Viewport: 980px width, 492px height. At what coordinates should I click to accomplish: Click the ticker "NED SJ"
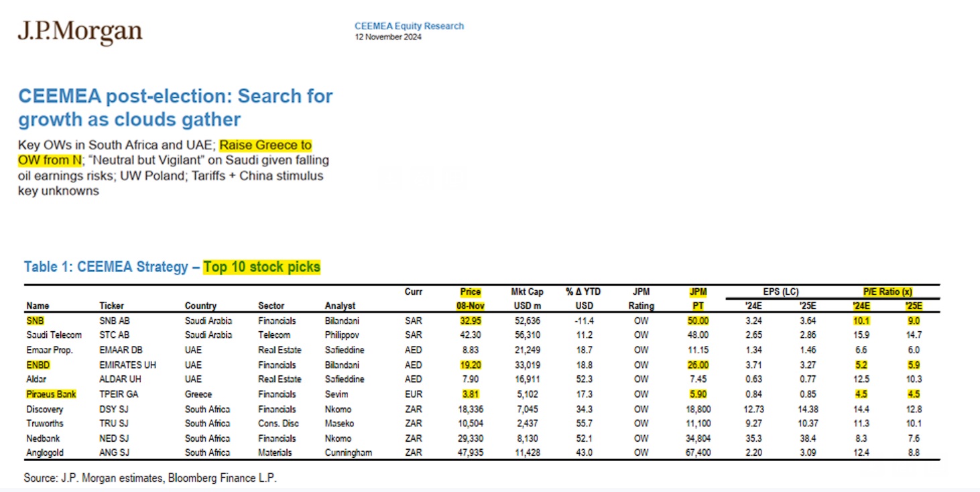114,438
